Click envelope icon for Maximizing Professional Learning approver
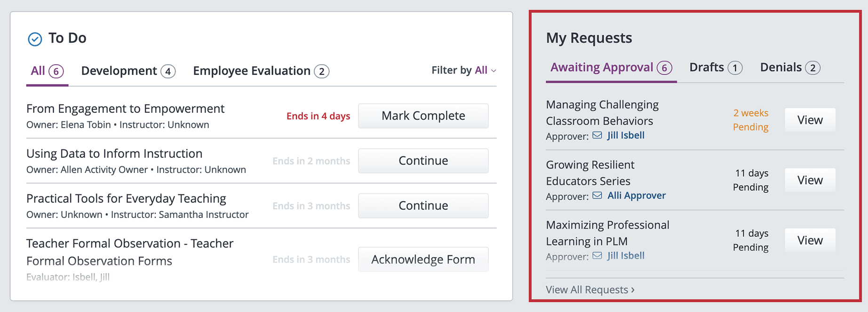This screenshot has width=868, height=312. [x=597, y=256]
